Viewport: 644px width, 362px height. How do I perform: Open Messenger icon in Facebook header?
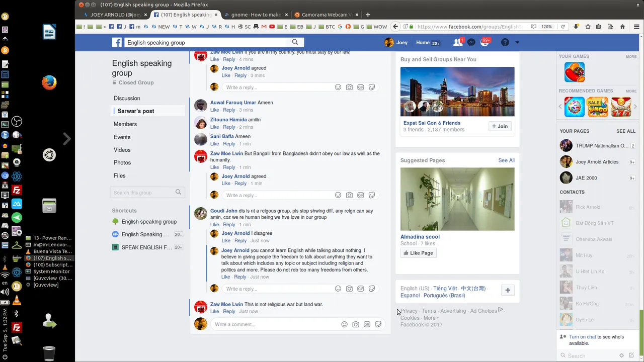[x=471, y=43]
